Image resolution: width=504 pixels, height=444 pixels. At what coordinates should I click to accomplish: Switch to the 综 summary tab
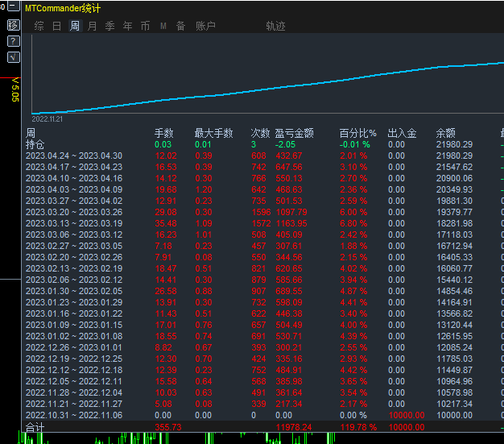(x=39, y=26)
